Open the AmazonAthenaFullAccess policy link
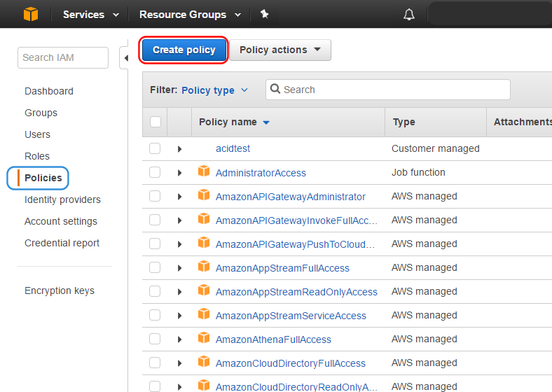The image size is (552, 392). point(273,339)
